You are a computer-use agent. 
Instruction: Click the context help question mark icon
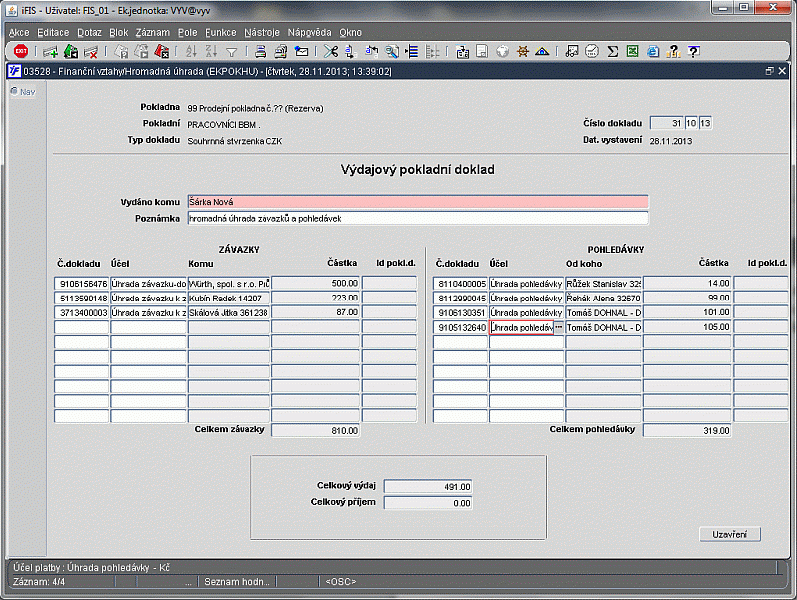click(693, 51)
